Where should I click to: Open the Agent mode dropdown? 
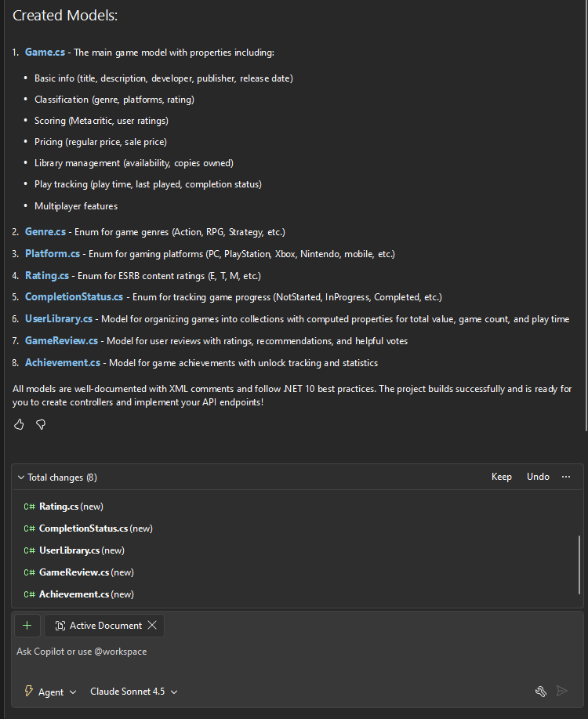tap(52, 692)
